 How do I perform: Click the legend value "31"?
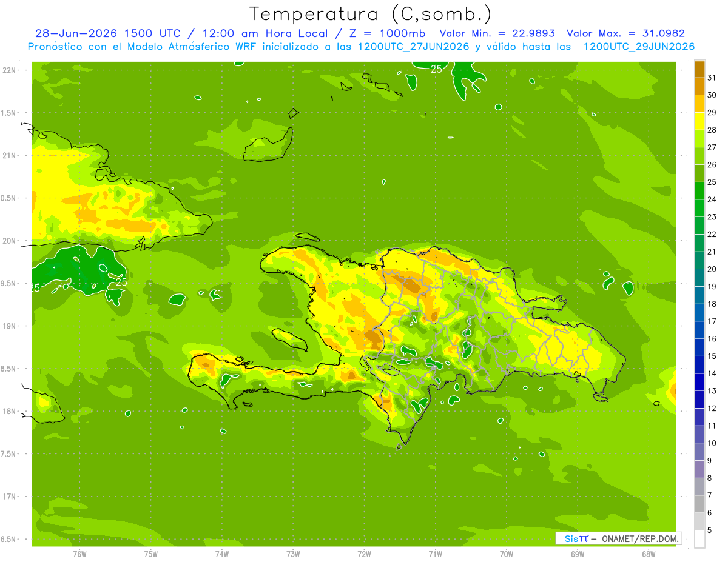coord(712,78)
